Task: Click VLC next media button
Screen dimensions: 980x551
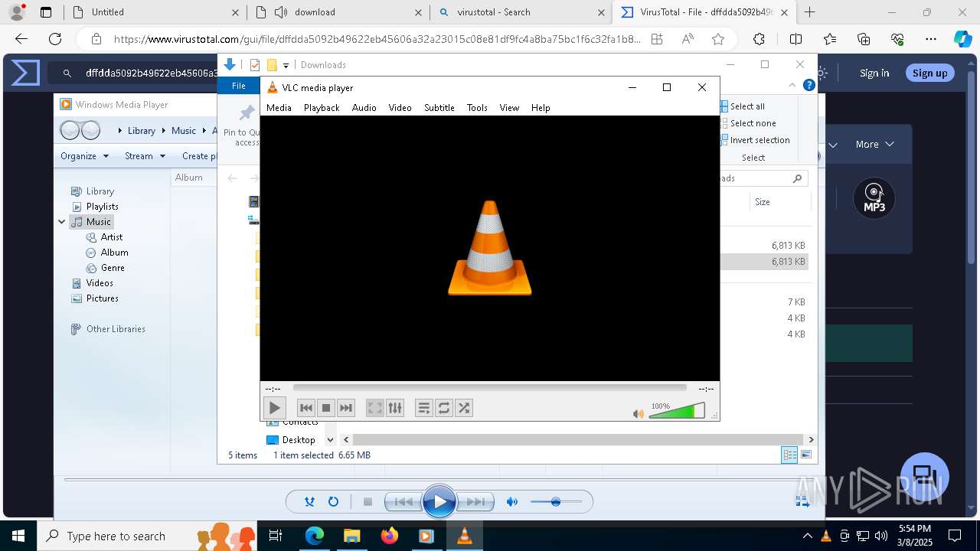Action: coord(345,408)
